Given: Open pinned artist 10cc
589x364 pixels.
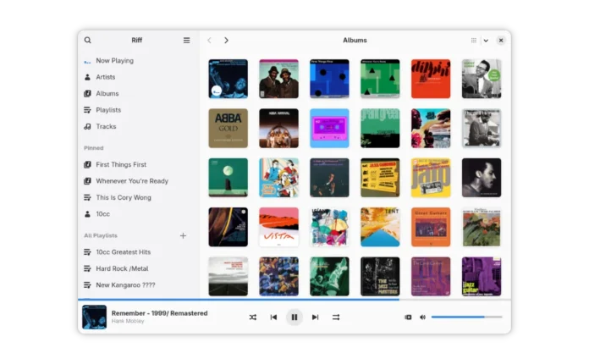Looking at the screenshot, I should [137, 214].
